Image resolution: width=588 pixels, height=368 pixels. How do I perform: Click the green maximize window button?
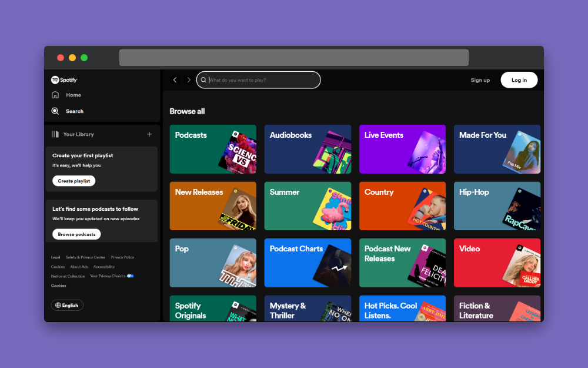pyautogui.click(x=84, y=58)
